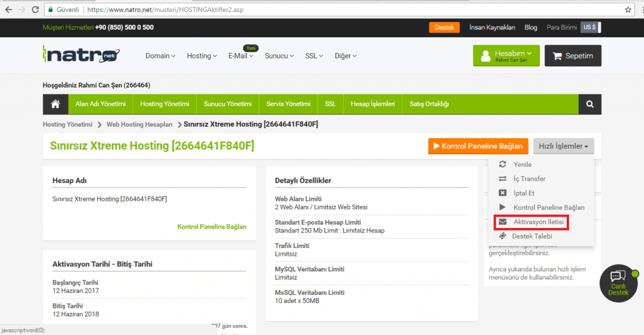This screenshot has width=644, height=335.
Task: Click the green secure padlock icon
Action: (50, 9)
